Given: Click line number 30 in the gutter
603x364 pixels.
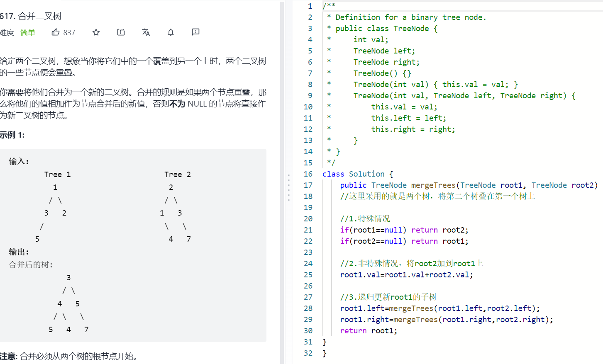Looking at the screenshot, I should point(308,331).
